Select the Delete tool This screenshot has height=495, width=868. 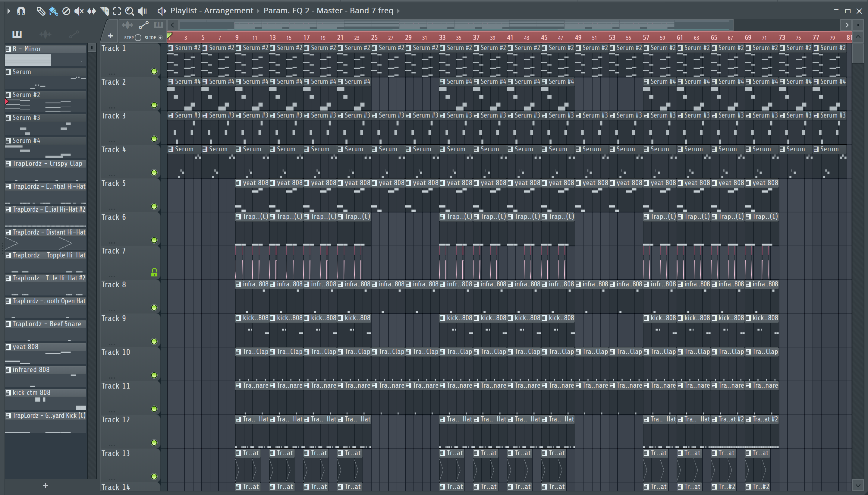coord(66,11)
